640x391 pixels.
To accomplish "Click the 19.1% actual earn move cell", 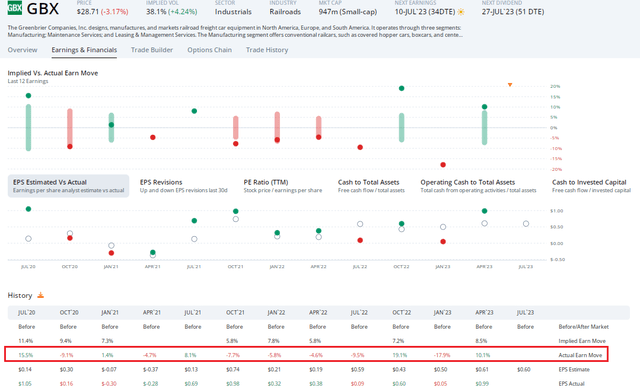I will [400, 355].
